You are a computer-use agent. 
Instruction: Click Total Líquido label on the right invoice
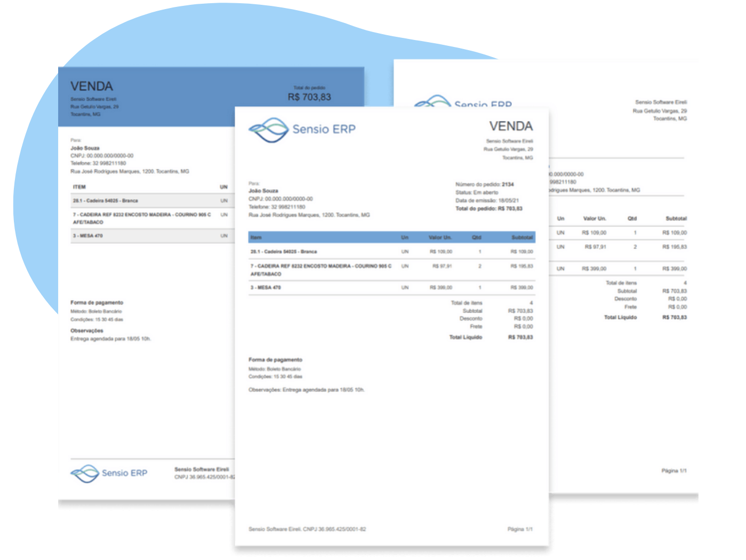tap(620, 317)
